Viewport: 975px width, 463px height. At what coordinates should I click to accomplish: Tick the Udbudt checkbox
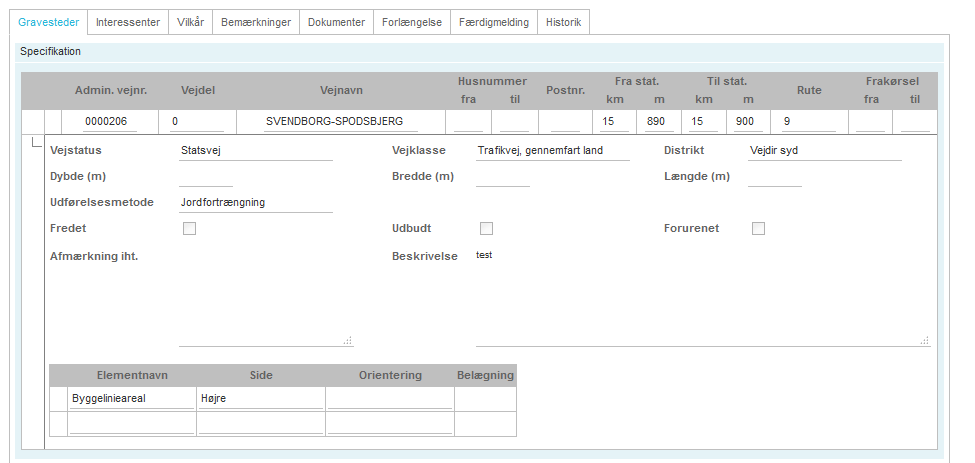coord(487,229)
